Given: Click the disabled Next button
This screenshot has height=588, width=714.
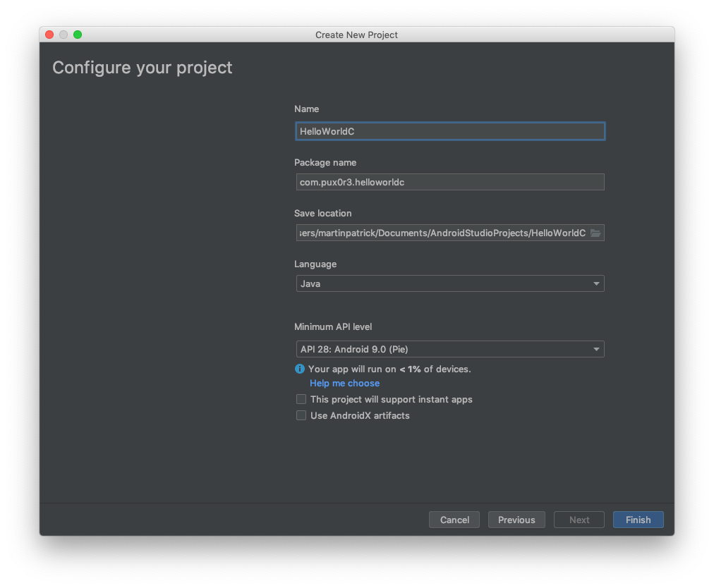Looking at the screenshot, I should coord(579,520).
